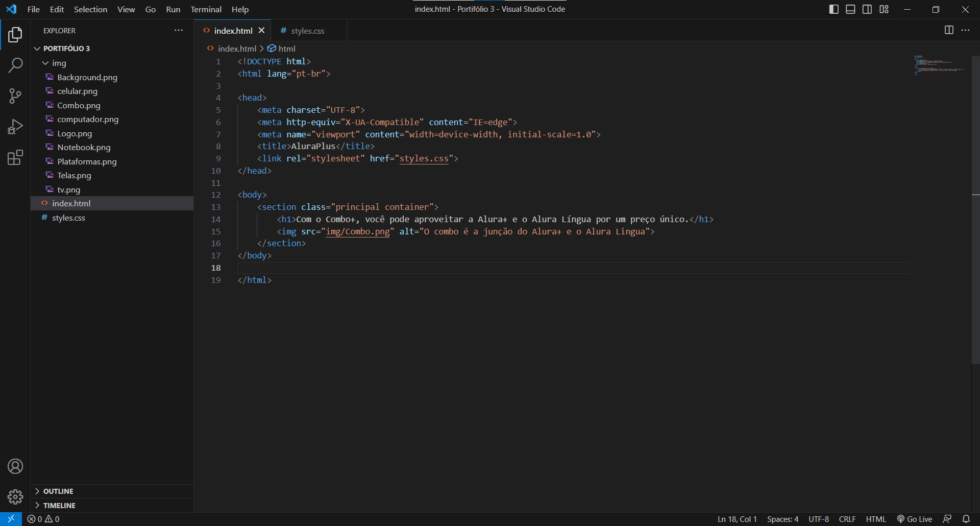Viewport: 980px width, 526px height.
Task: Open the Edit menu
Action: [x=57, y=9]
